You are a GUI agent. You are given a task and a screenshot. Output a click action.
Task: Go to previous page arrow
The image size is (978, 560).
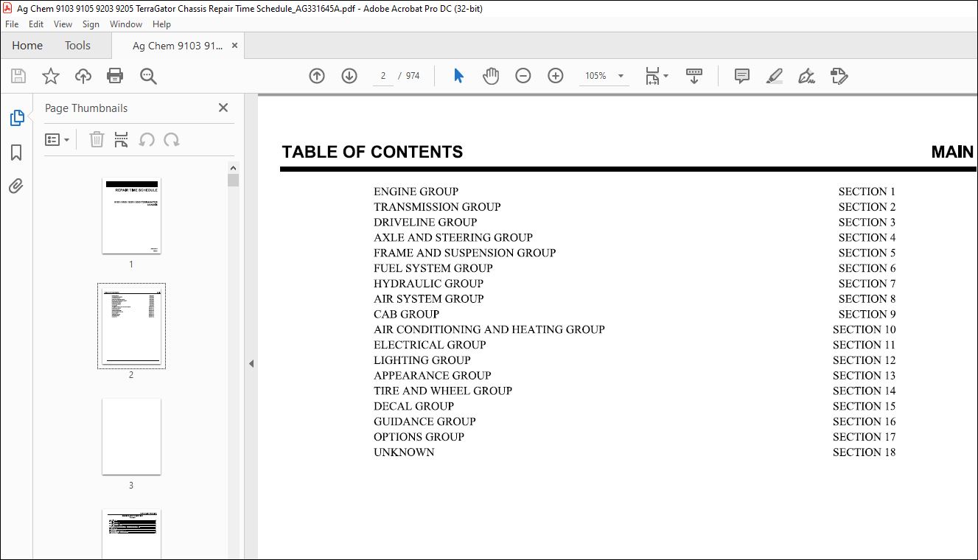click(317, 76)
